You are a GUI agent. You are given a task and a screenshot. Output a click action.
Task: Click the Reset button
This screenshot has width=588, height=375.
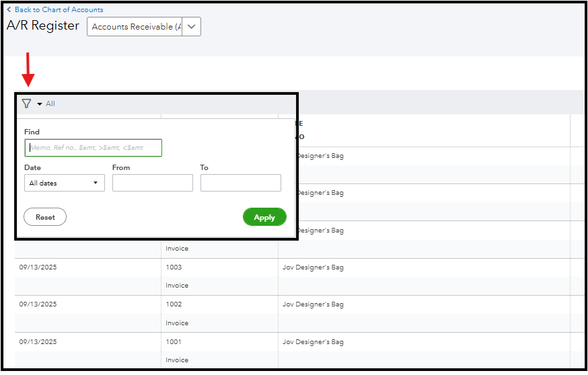(45, 217)
